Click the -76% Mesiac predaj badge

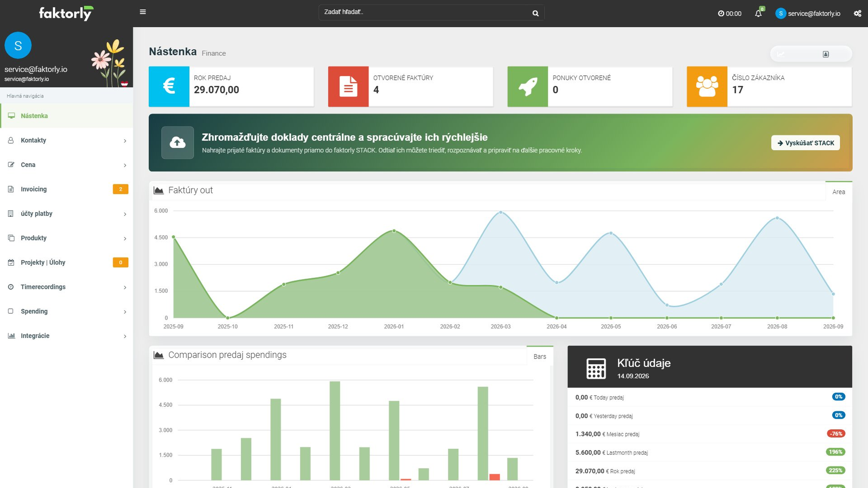click(x=836, y=434)
